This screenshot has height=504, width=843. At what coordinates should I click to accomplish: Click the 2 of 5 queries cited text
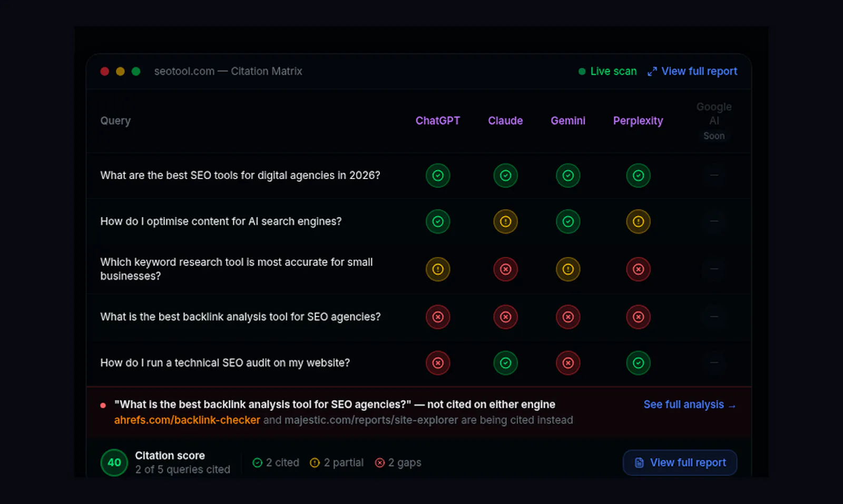point(182,469)
